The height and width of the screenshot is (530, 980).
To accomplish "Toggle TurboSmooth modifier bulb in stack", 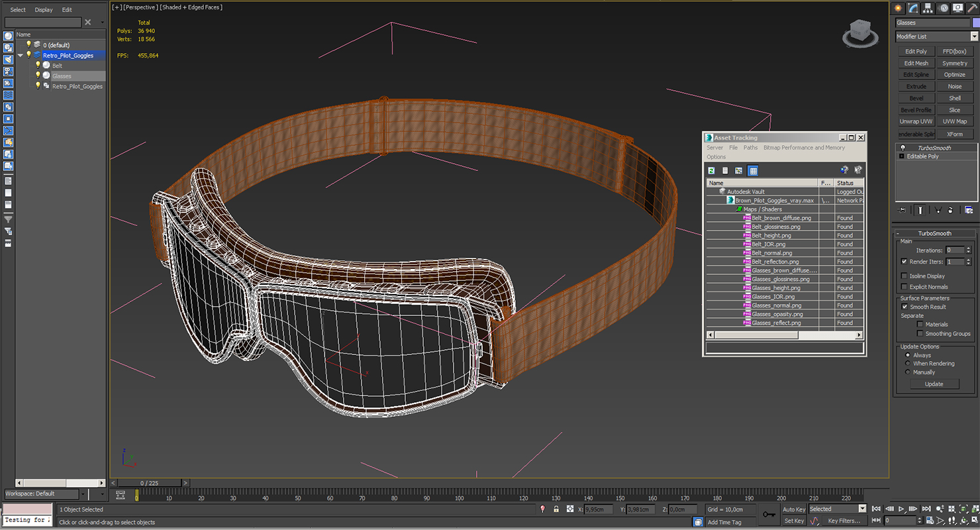I will [903, 148].
